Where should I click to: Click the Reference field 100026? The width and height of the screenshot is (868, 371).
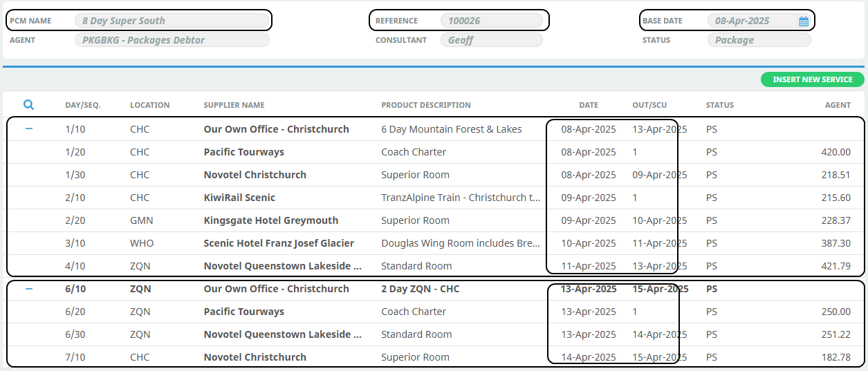point(491,21)
